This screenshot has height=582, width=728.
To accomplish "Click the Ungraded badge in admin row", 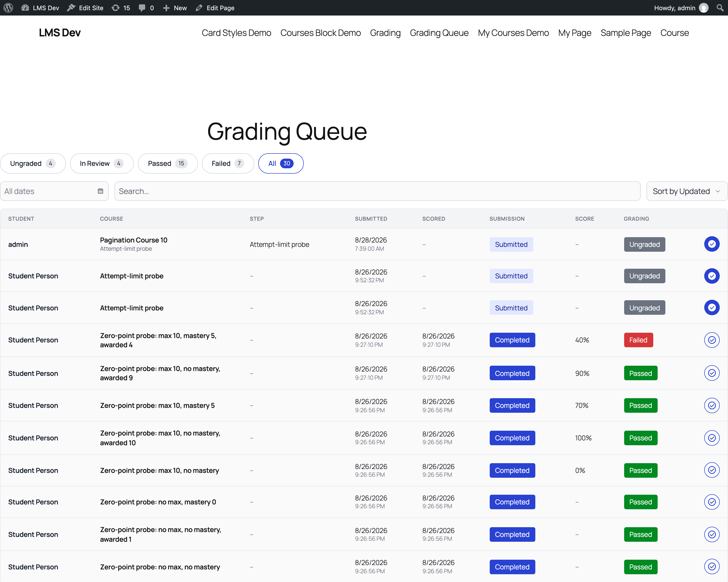I will (x=644, y=244).
